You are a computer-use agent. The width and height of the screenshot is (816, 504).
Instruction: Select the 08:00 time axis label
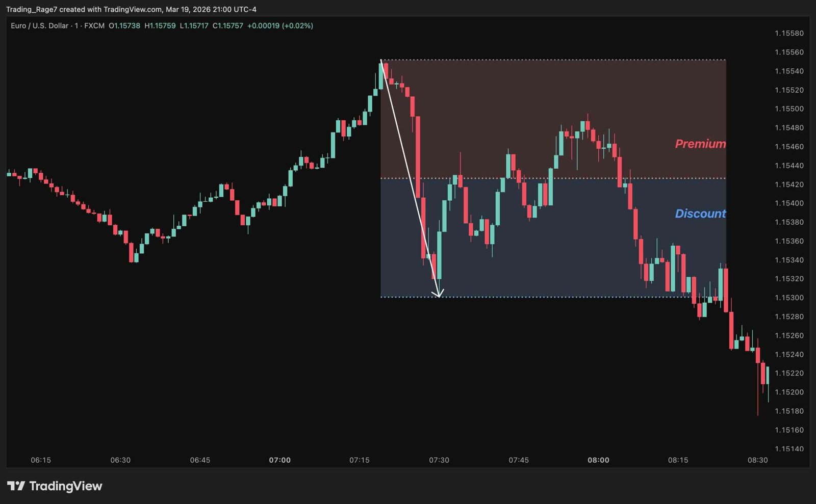pos(598,460)
